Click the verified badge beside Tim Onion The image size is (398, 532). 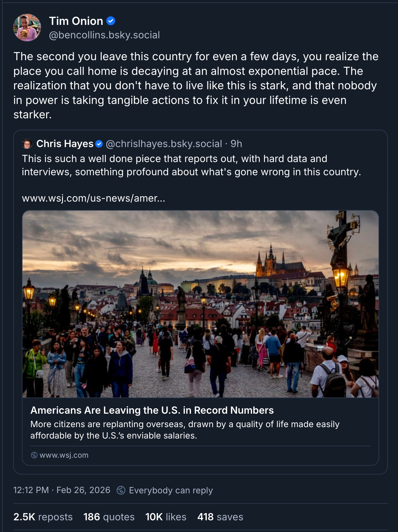coord(111,21)
